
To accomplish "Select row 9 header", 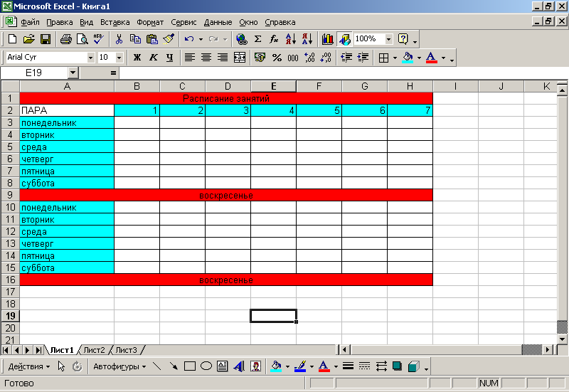I will point(10,195).
